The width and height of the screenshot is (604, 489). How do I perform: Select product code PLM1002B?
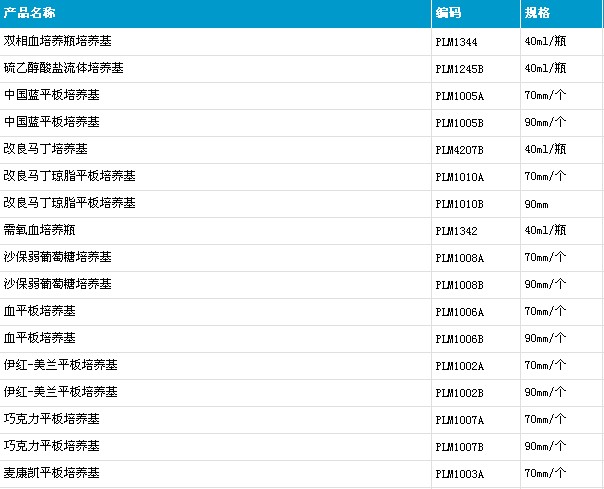tap(460, 393)
